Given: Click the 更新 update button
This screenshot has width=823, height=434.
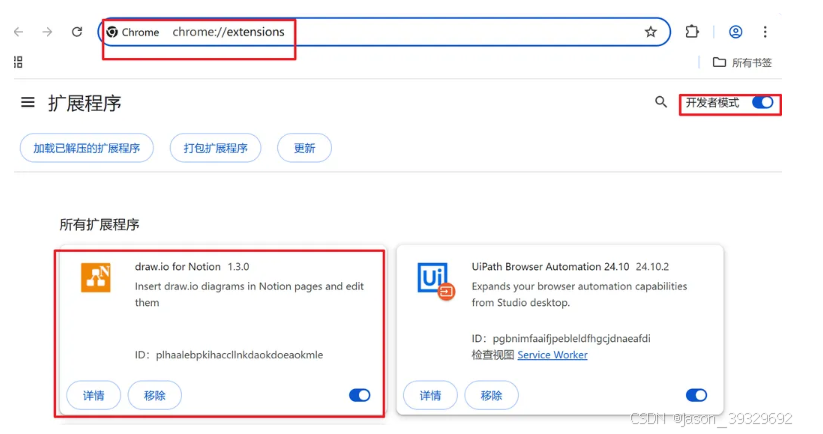Looking at the screenshot, I should [x=304, y=148].
